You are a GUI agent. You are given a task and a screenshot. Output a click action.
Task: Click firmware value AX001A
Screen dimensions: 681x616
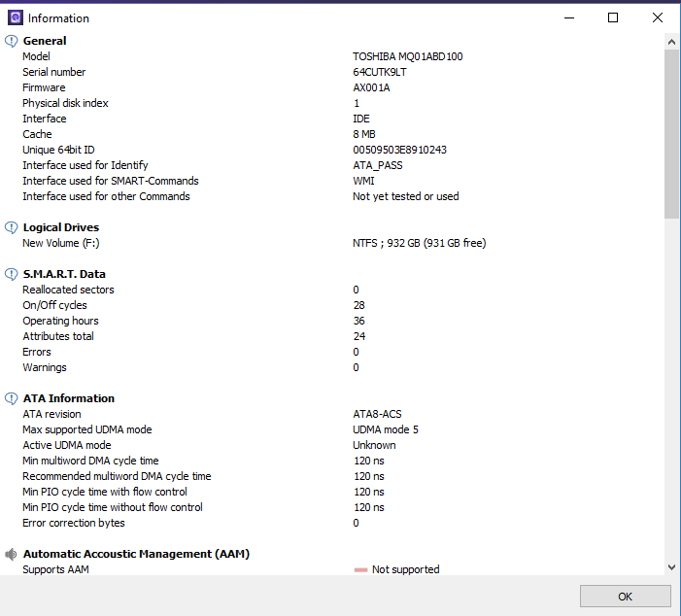click(x=371, y=87)
